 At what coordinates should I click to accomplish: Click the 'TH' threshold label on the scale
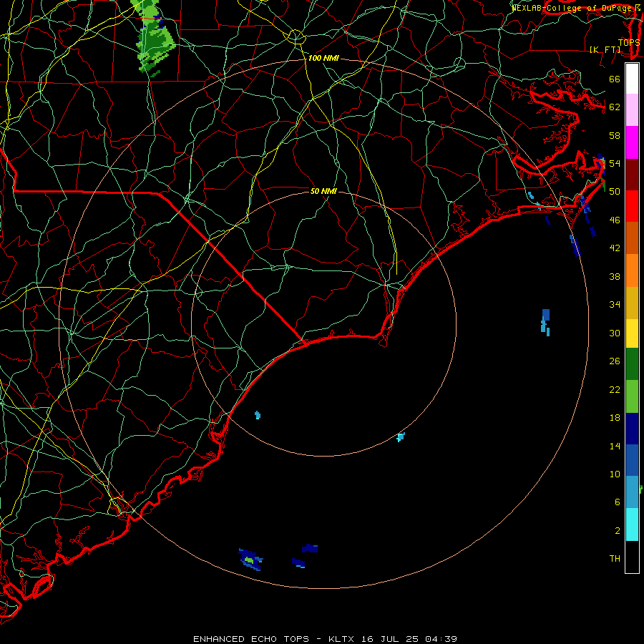point(615,559)
